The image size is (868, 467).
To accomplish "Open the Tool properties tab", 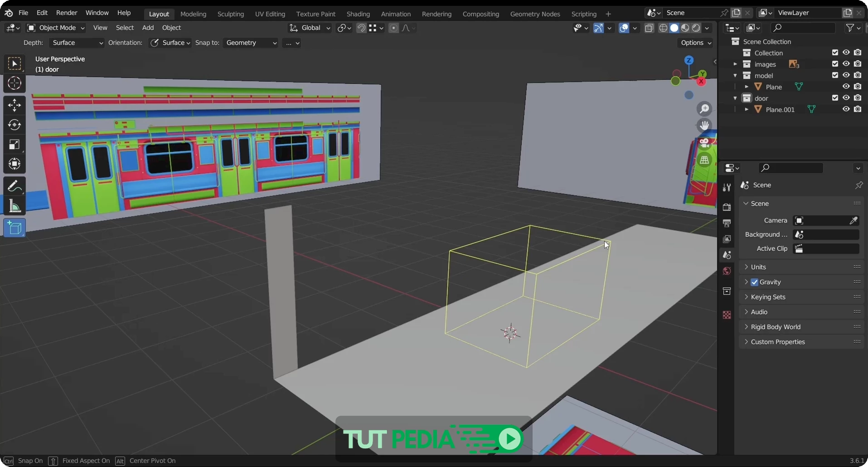I will [727, 187].
